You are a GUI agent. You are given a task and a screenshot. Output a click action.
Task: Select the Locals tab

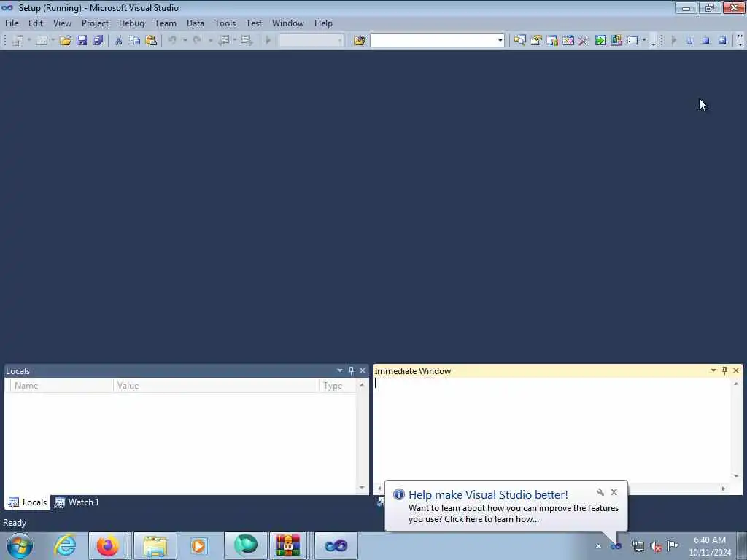[28, 502]
